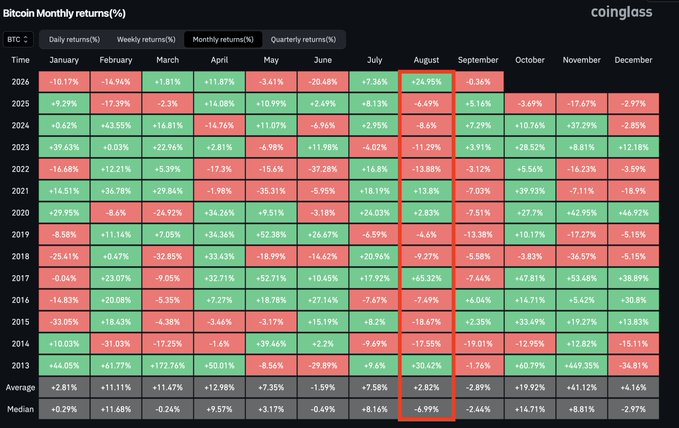Click the +27.14% June 2016 cell
The image size is (679, 428).
click(x=323, y=300)
